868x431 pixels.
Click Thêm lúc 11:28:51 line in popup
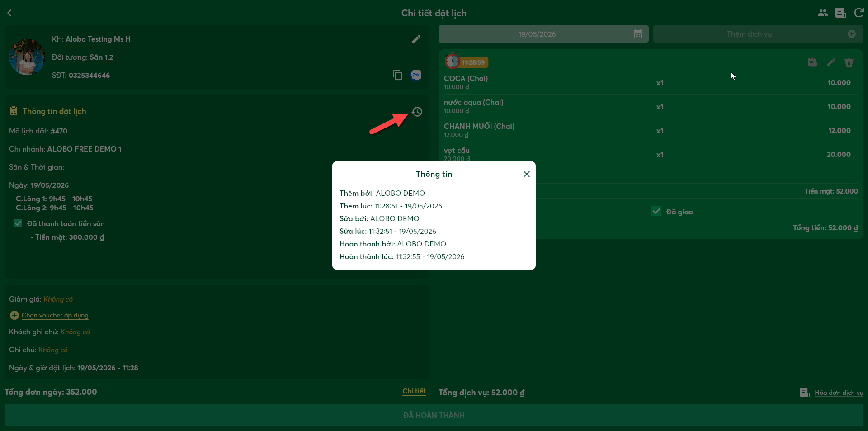point(391,206)
